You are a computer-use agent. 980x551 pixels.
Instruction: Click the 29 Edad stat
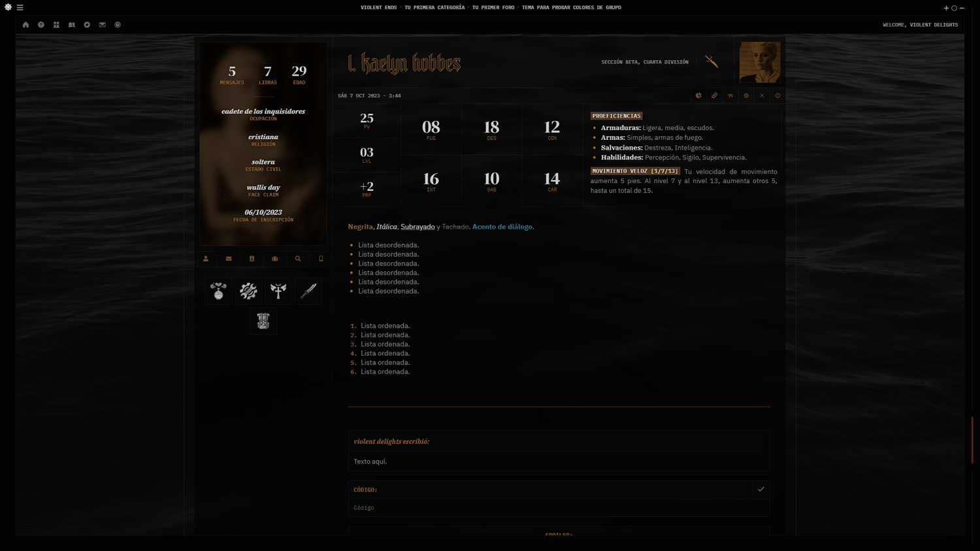[x=299, y=75]
